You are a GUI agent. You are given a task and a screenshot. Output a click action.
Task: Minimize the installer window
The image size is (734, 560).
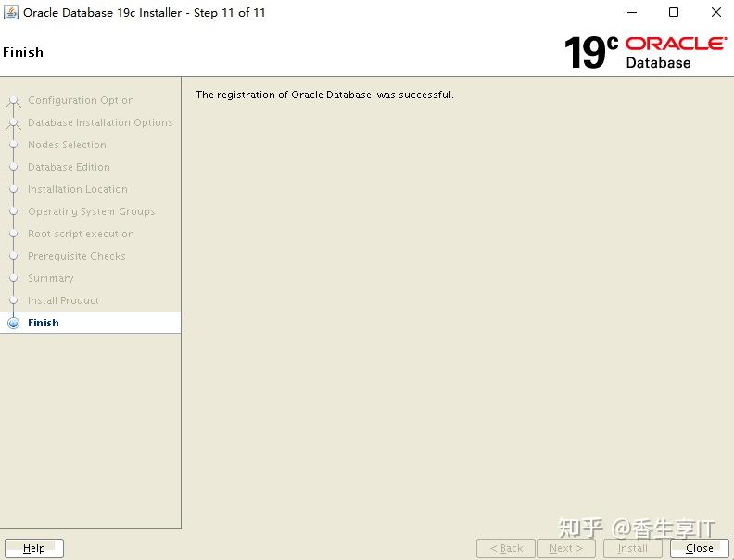point(632,12)
